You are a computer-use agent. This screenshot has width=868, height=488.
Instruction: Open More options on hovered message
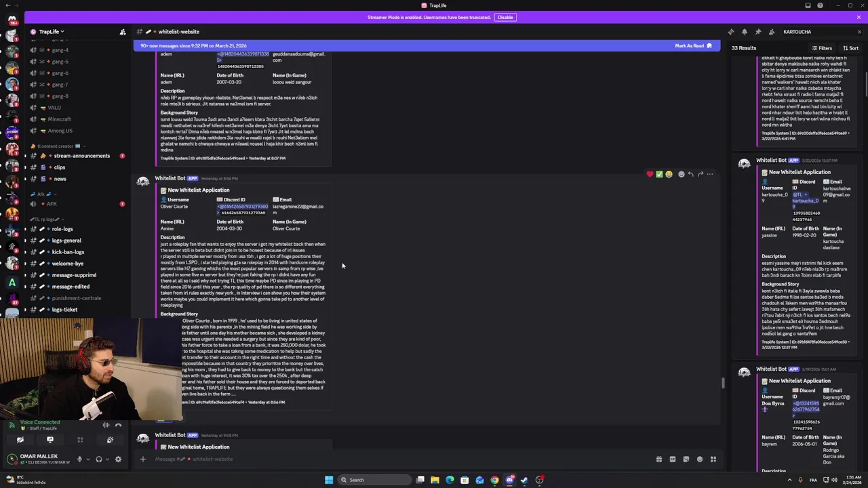[710, 174]
